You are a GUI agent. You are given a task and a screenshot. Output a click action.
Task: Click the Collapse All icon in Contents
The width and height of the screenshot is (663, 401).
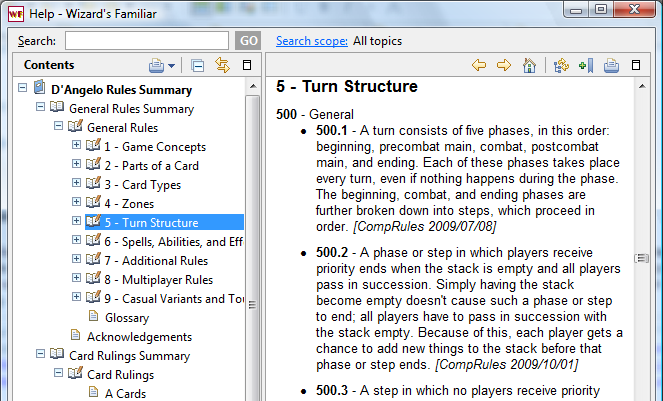pyautogui.click(x=197, y=66)
